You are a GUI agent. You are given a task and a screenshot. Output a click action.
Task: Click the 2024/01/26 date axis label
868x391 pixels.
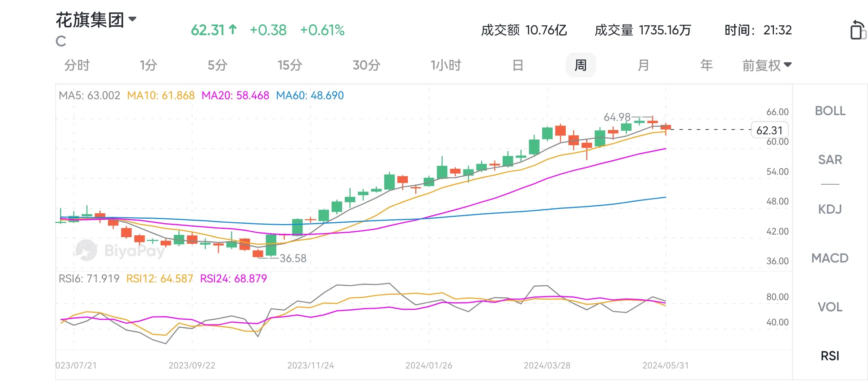pyautogui.click(x=429, y=366)
